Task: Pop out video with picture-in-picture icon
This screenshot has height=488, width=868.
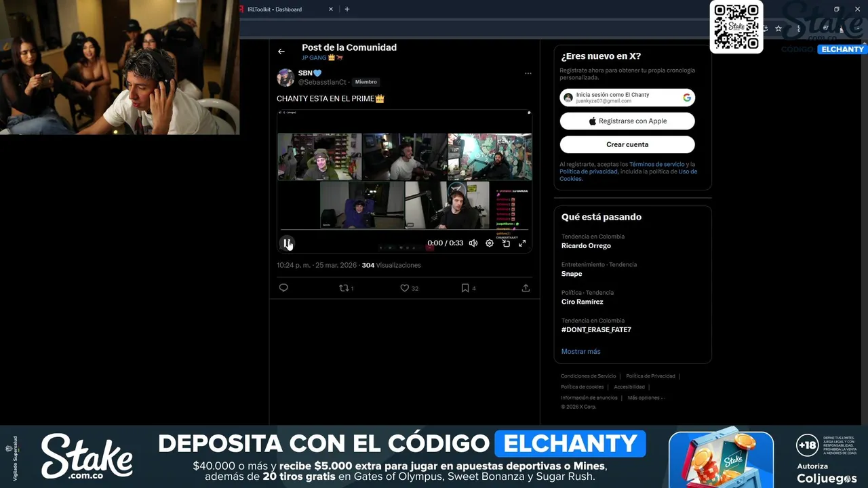Action: point(506,243)
